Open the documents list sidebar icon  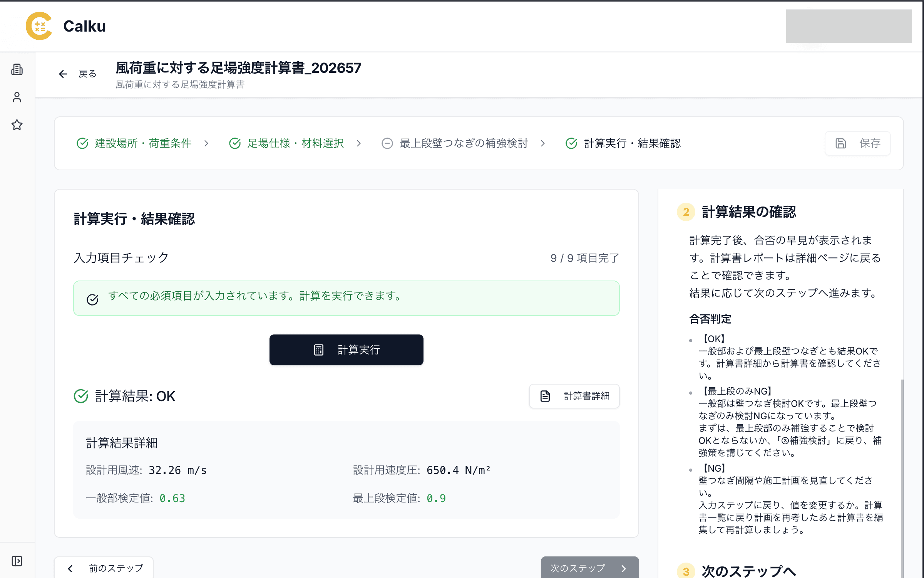pos(17,69)
